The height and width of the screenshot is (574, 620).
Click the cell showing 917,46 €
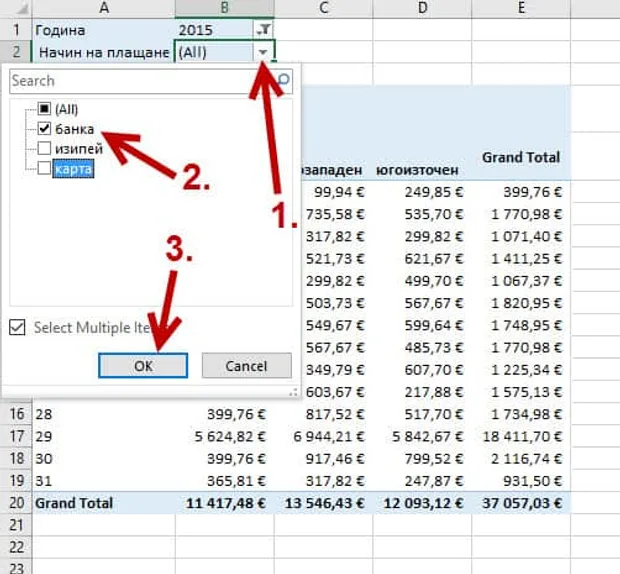tap(323, 458)
